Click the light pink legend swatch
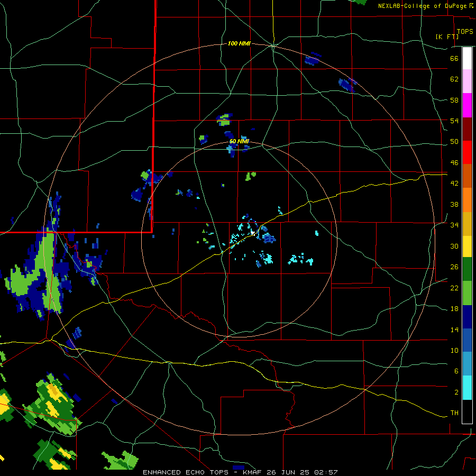Screen dimensions: 476x476 (x=467, y=81)
